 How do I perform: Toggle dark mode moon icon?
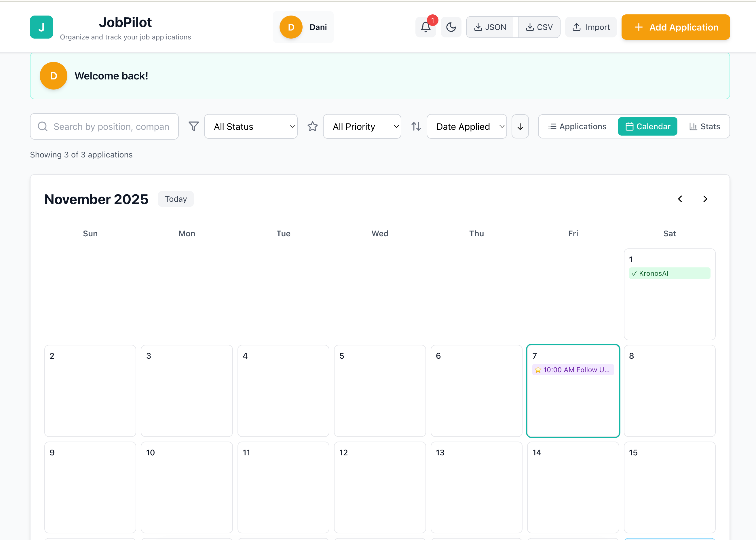[451, 27]
